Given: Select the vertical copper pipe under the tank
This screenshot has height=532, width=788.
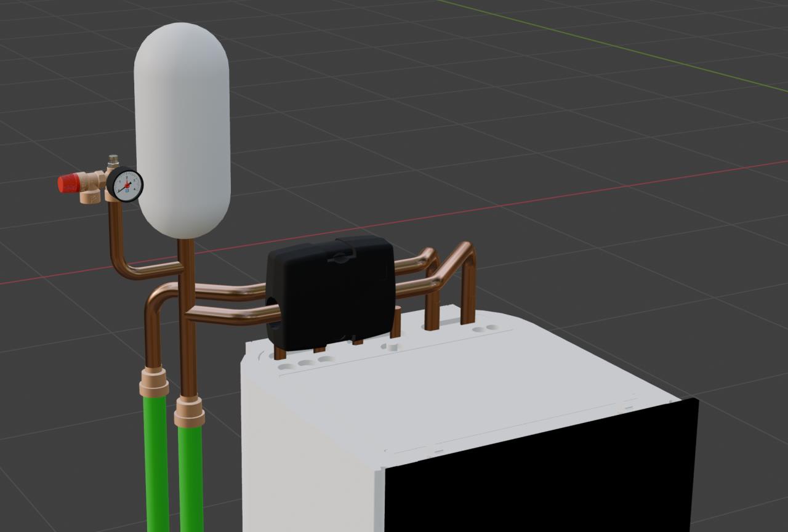Looking at the screenshot, I should pyautogui.click(x=187, y=271).
